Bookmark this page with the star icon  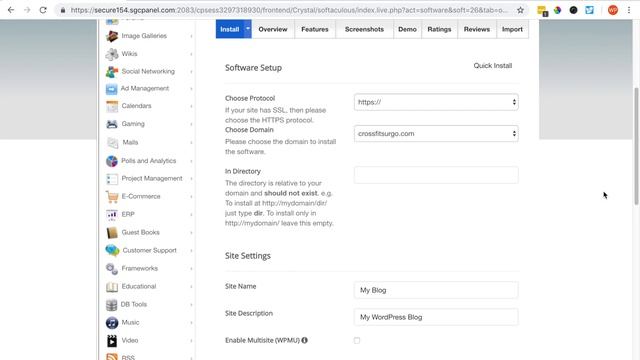[x=520, y=10]
